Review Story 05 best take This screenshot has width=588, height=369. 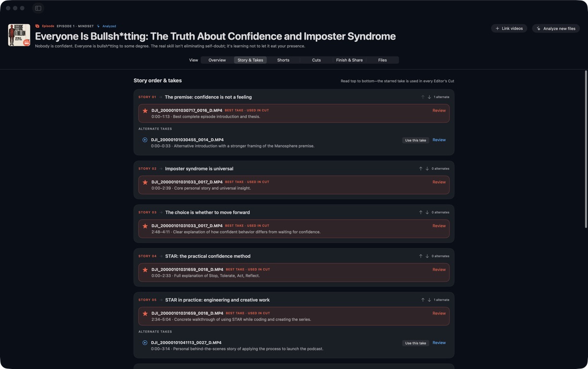pos(439,313)
